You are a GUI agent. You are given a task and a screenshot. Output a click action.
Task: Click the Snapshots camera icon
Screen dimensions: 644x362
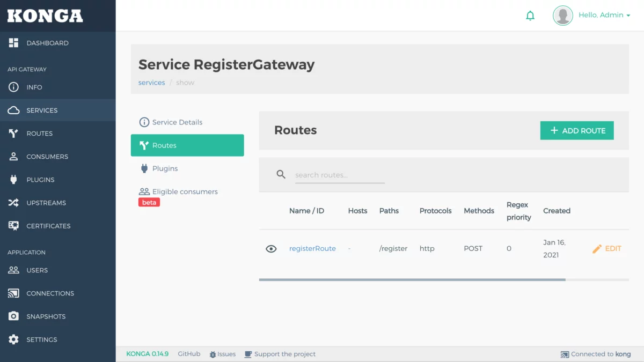(14, 316)
